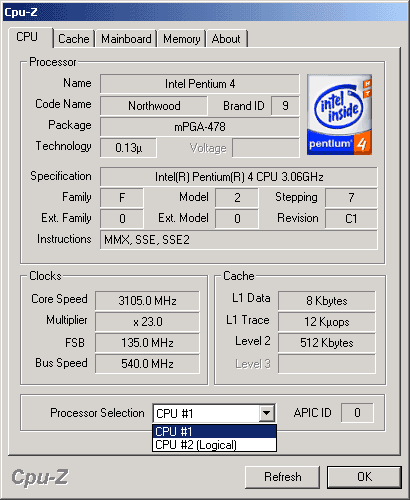
Task: Click the Cpu-Z window title bar
Action: 205,12
